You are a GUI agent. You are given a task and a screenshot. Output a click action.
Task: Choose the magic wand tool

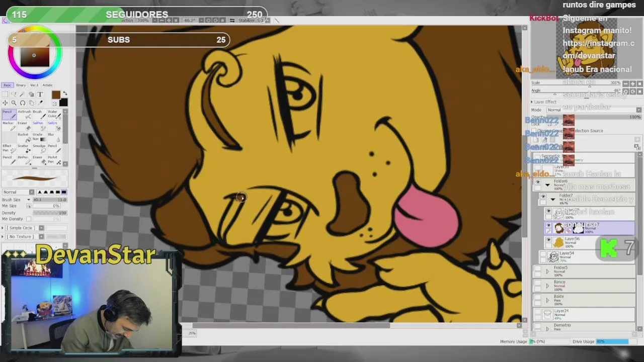(x=22, y=94)
